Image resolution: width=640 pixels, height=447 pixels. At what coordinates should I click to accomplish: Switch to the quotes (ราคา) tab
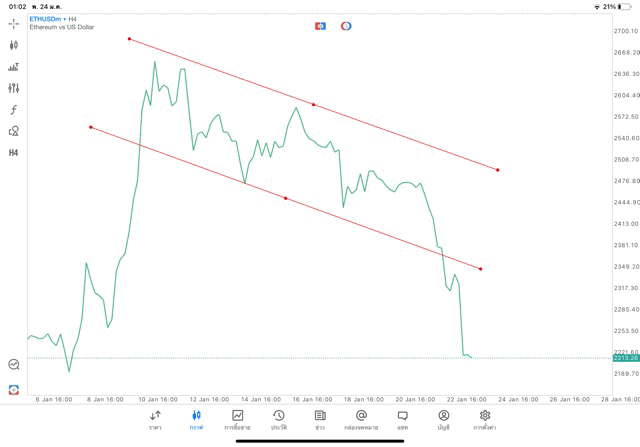155,419
